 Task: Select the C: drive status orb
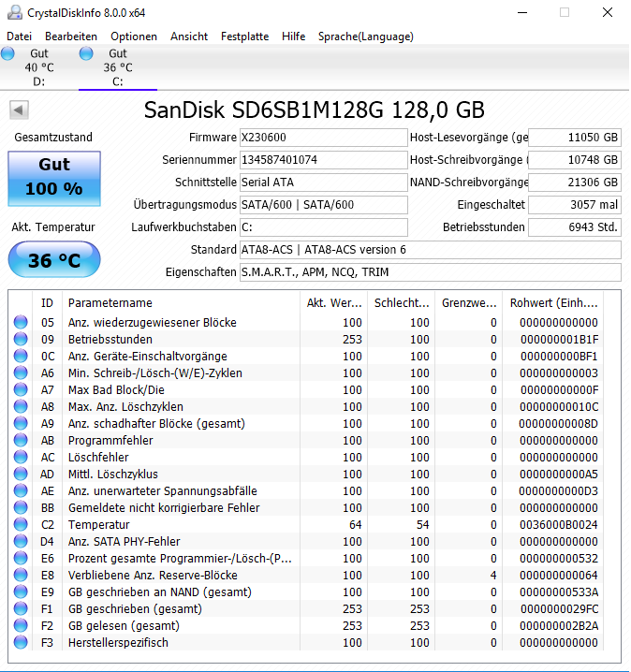coord(86,54)
